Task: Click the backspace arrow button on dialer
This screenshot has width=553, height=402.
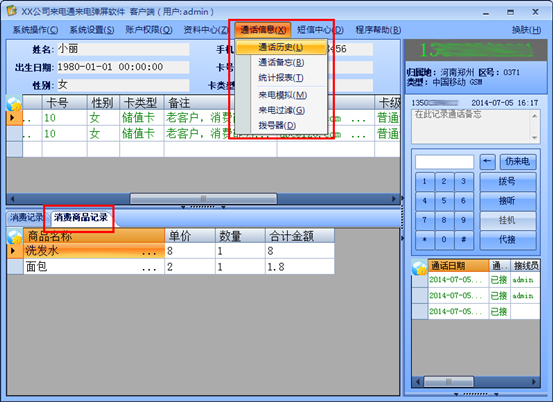Action: pos(487,162)
